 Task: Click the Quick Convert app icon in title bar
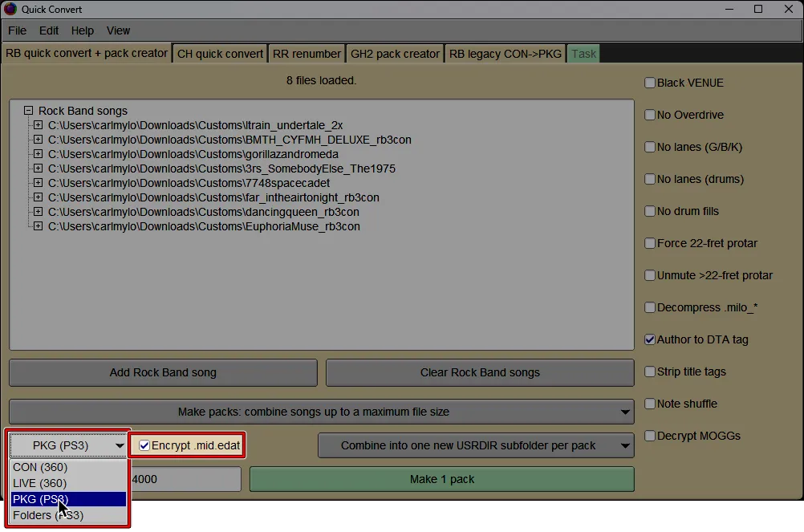pos(10,9)
